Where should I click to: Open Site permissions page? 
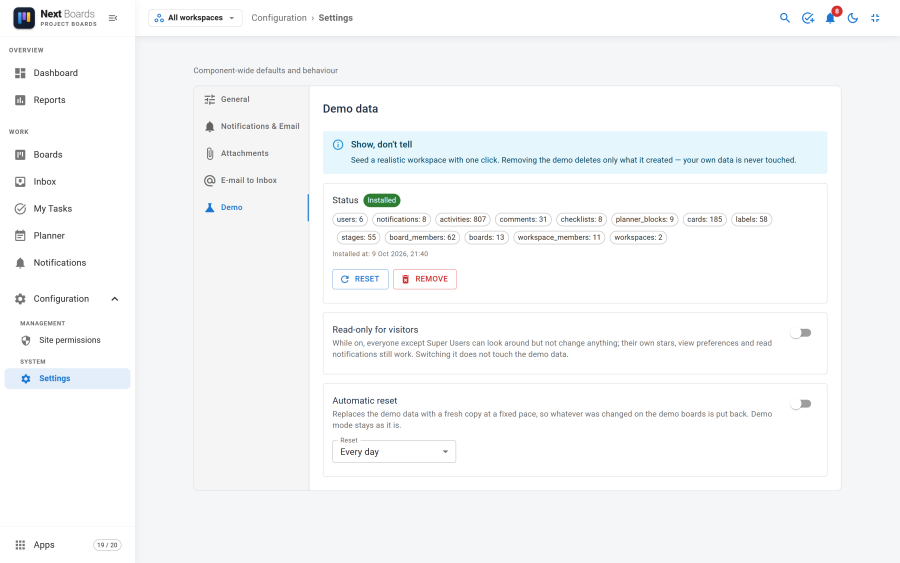[67, 340]
